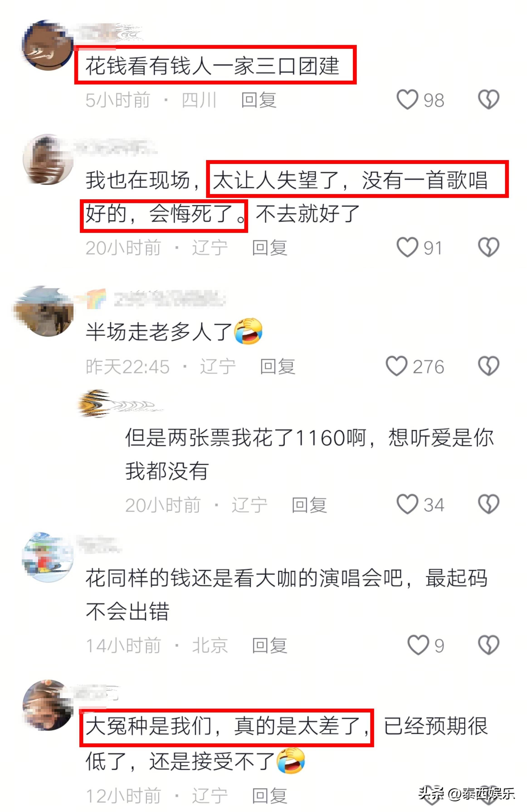Viewport: 527px width, 812px height.
Task: Dislike the reply mentioning 1160 tickets
Action: pyautogui.click(x=488, y=504)
